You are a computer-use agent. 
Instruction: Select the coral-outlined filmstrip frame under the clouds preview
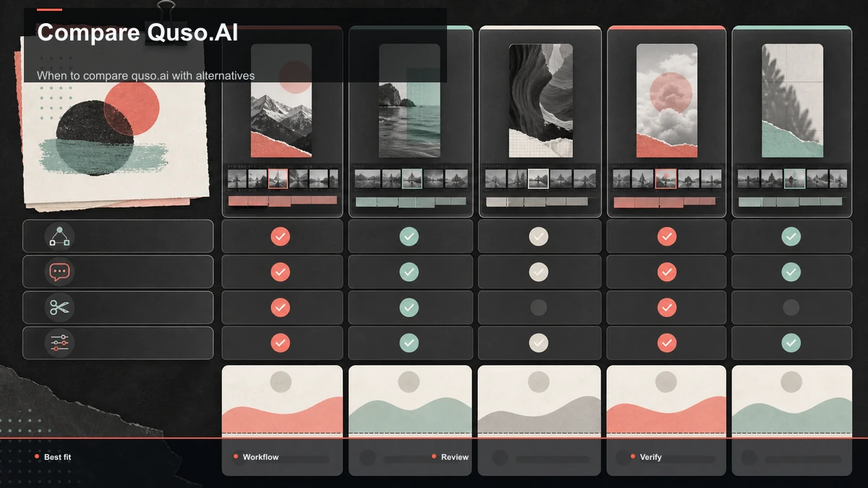(x=665, y=179)
